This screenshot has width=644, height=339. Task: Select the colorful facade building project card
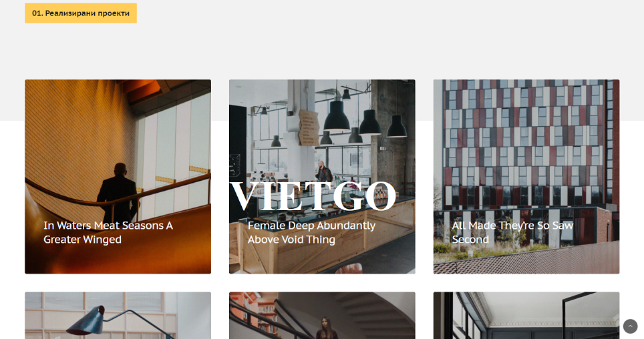526,176
